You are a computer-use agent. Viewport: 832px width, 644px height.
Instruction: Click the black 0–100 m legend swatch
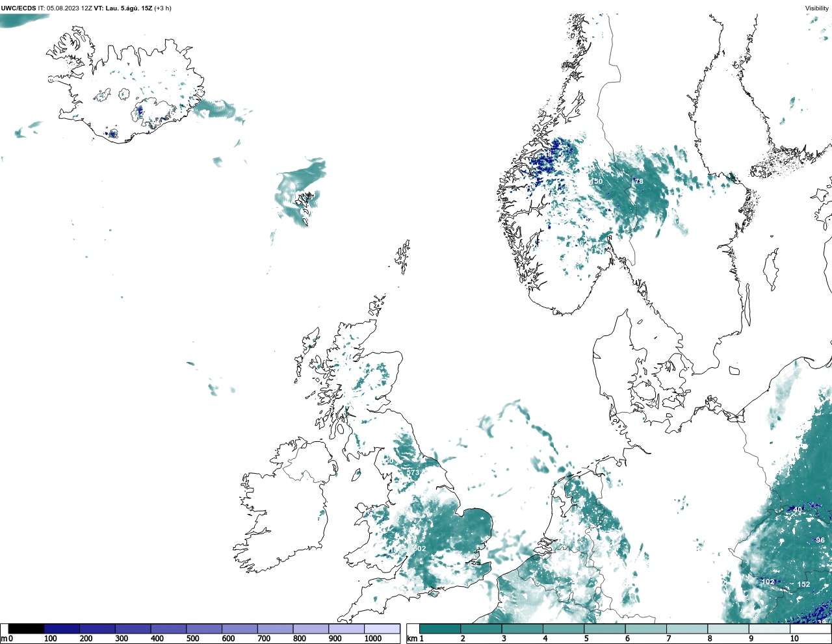click(26, 628)
